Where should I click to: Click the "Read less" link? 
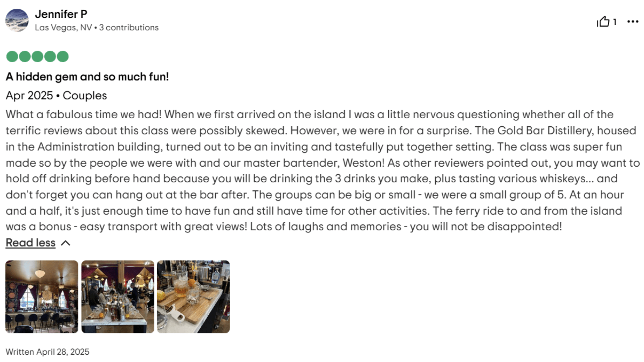tap(31, 243)
